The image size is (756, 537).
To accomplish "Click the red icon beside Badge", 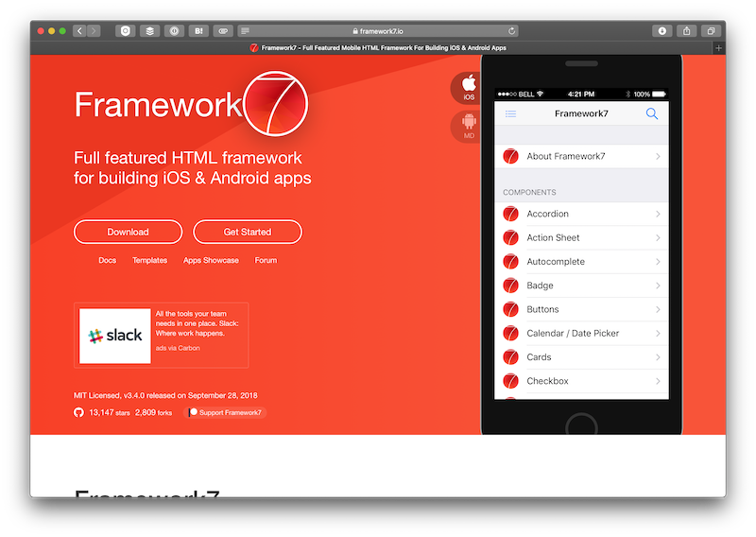I will (510, 286).
